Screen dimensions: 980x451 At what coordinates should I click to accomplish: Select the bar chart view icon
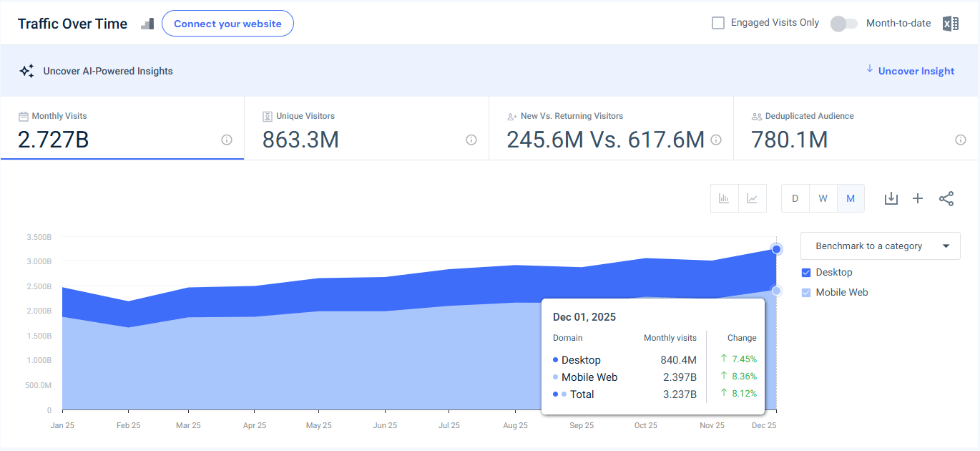coord(724,198)
